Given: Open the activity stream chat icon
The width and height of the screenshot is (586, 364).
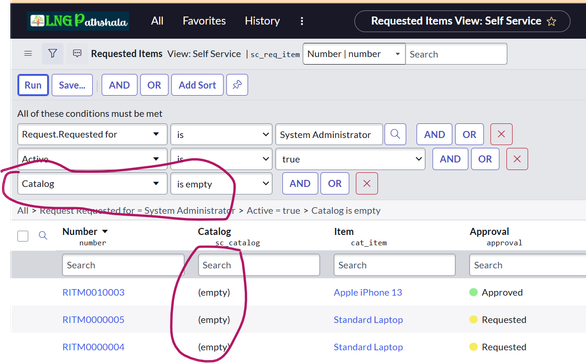Looking at the screenshot, I should pyautogui.click(x=77, y=54).
